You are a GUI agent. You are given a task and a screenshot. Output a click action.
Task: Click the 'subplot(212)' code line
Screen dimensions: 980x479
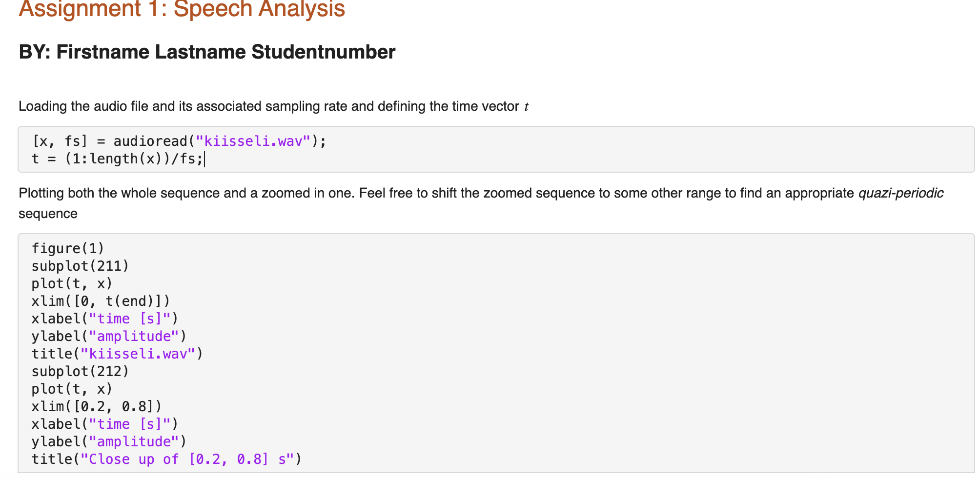(x=80, y=372)
